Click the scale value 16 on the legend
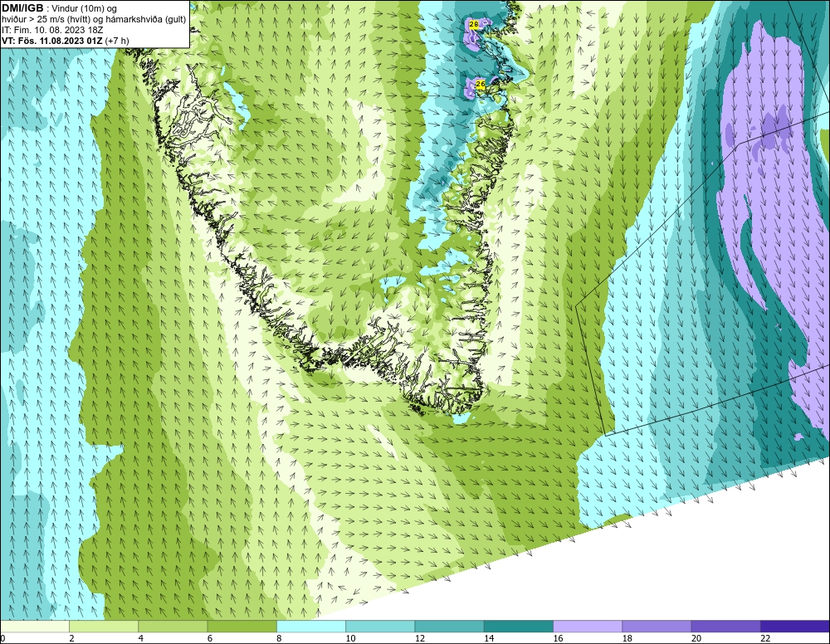830x644 pixels. point(558,638)
